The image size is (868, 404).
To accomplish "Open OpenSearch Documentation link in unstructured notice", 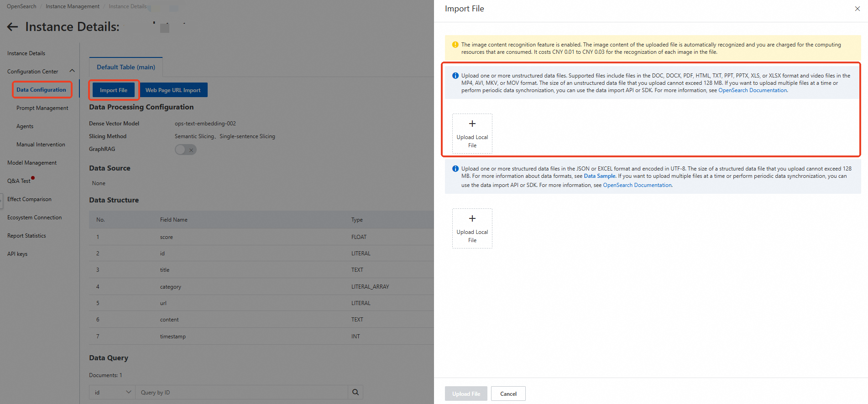I will click(753, 90).
